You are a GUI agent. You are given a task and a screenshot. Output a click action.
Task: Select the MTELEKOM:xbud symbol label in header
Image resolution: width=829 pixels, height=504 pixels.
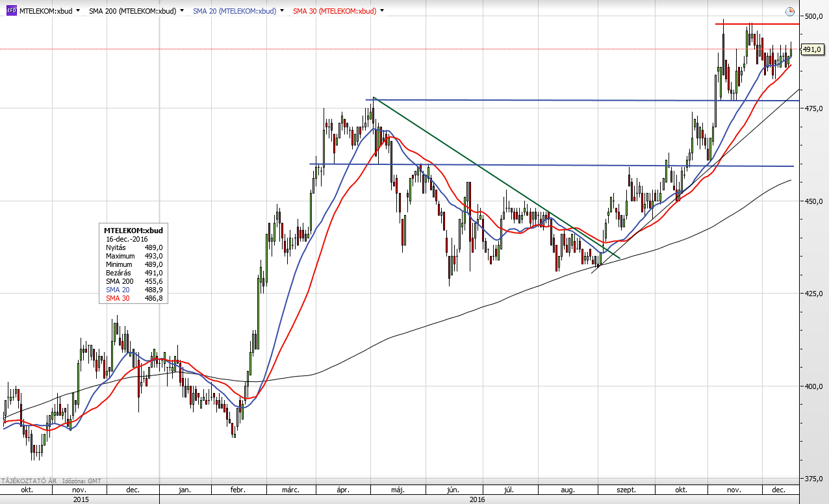[x=46, y=11]
